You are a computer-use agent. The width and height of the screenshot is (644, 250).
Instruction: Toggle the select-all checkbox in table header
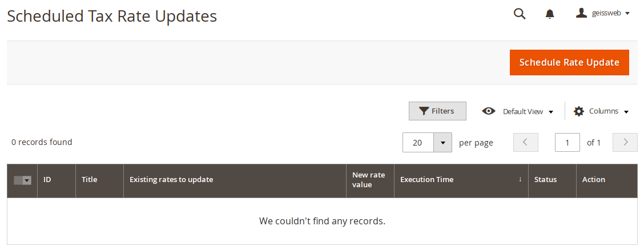coord(18,180)
